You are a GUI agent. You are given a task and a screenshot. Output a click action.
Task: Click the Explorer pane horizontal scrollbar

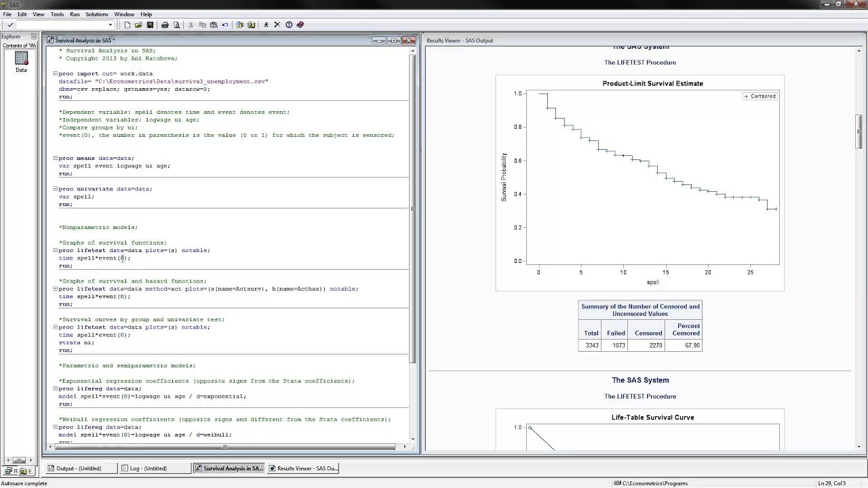pos(18,460)
